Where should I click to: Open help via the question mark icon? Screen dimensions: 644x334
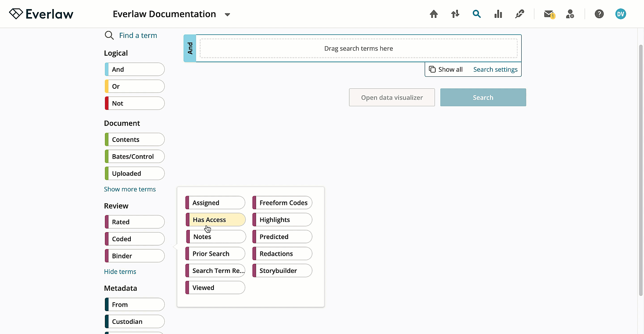(x=599, y=14)
